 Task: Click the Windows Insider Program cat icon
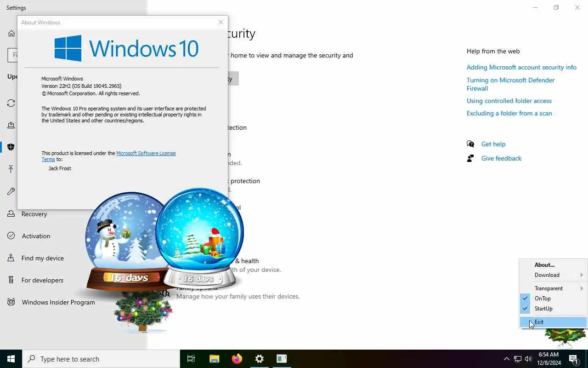tap(11, 302)
